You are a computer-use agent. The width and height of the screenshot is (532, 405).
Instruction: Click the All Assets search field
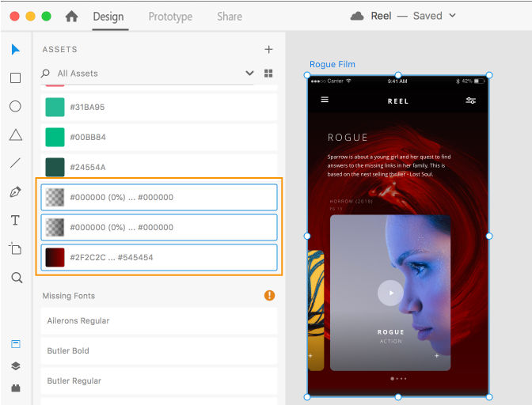[x=147, y=74]
